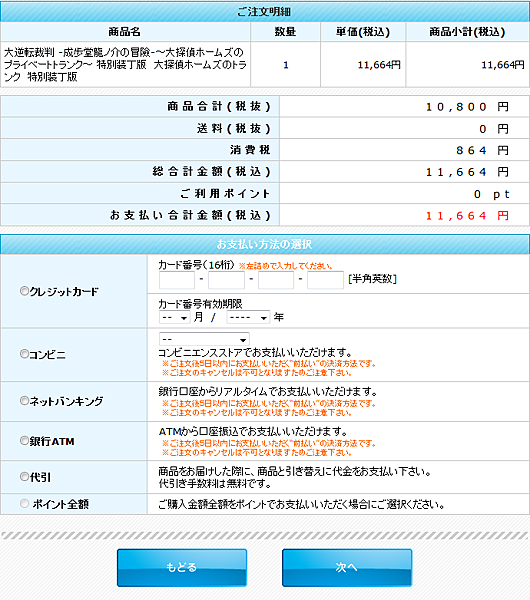This screenshot has height=600, width=530.
Task: Click the product name 大逆転裁判 cell
Action: tap(126, 65)
